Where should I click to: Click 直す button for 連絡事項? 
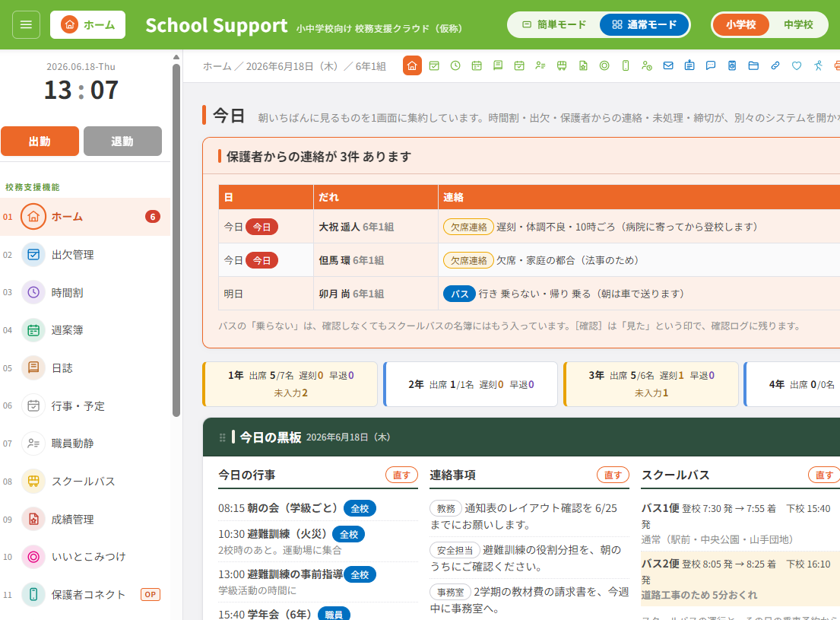click(x=613, y=475)
